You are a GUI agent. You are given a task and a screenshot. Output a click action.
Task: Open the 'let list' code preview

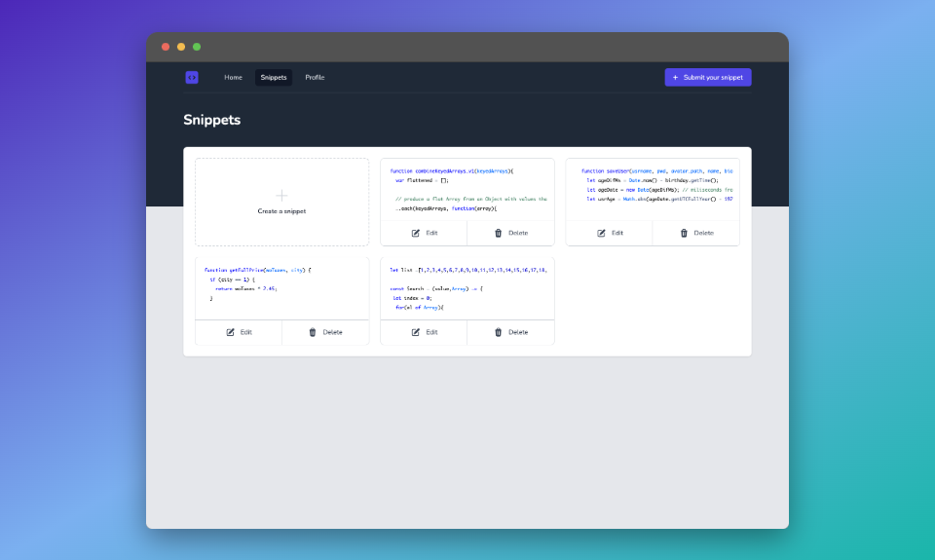[467, 288]
